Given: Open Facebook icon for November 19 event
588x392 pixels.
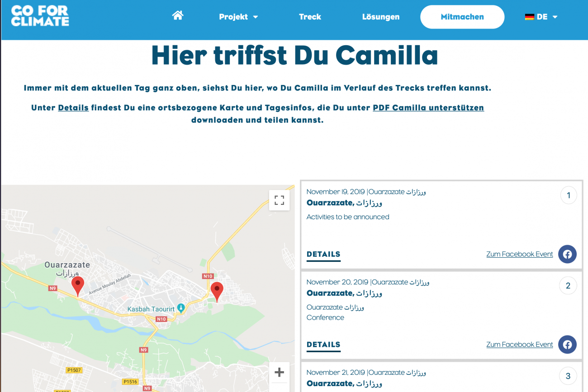Looking at the screenshot, I should tap(567, 254).
